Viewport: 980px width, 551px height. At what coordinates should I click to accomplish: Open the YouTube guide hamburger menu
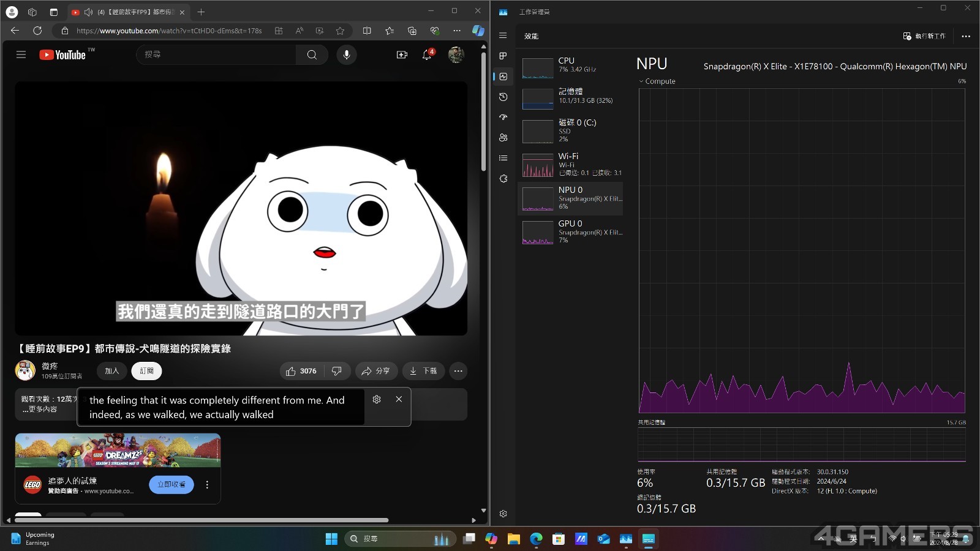pyautogui.click(x=21, y=54)
